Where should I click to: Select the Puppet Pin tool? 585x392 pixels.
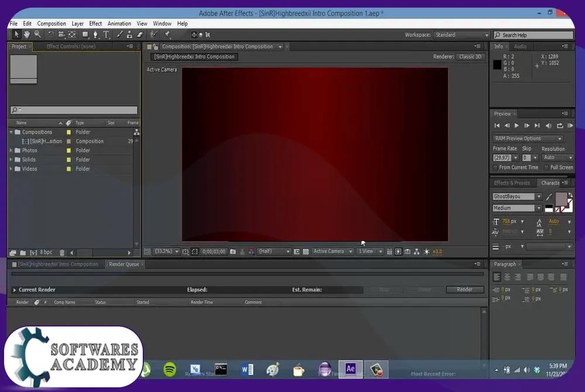pos(167,35)
